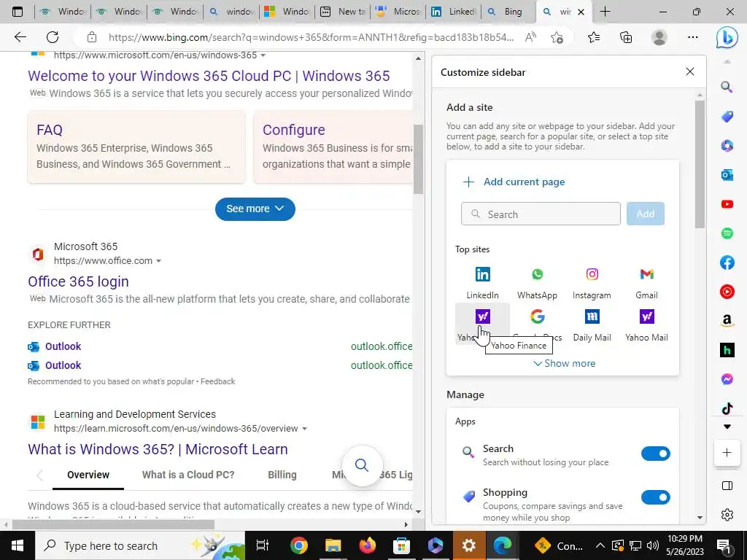747x560 pixels.
Task: Select the Billing tab
Action: pos(282,475)
